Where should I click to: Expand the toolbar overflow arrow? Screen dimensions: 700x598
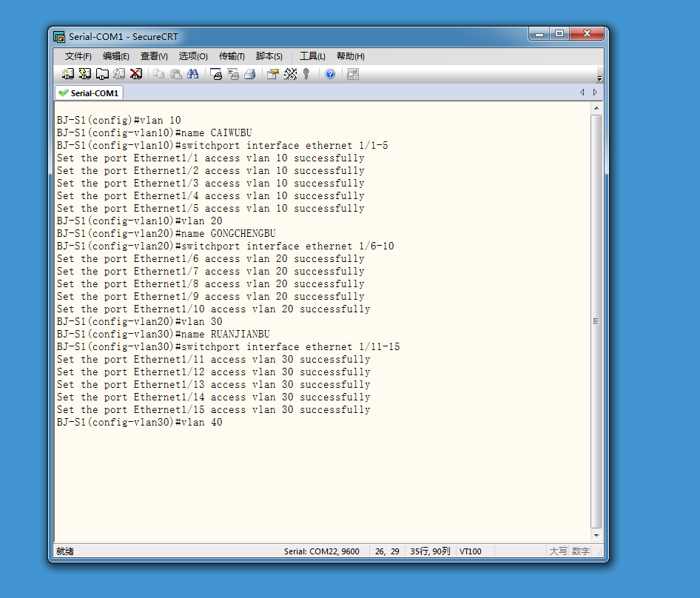(599, 78)
